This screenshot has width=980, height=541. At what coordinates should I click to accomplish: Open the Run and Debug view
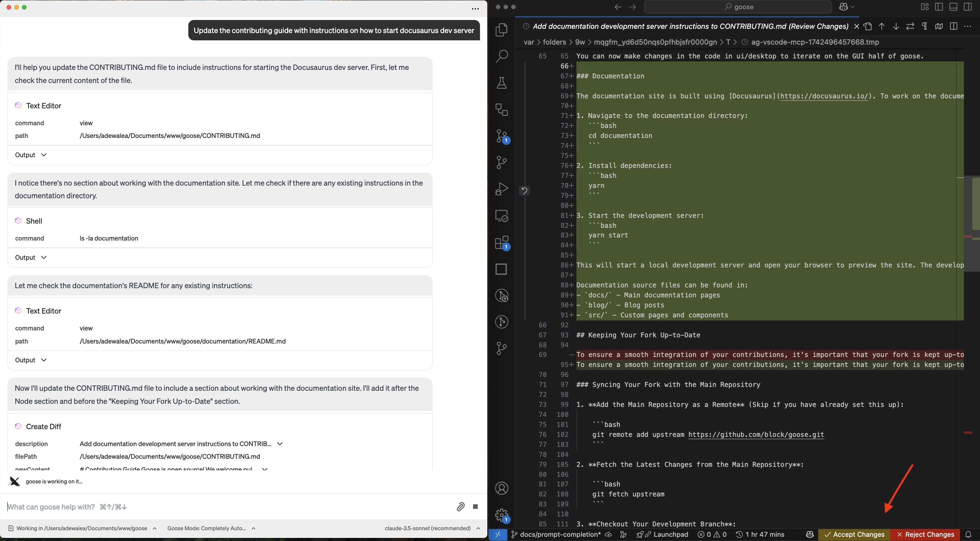tap(502, 189)
